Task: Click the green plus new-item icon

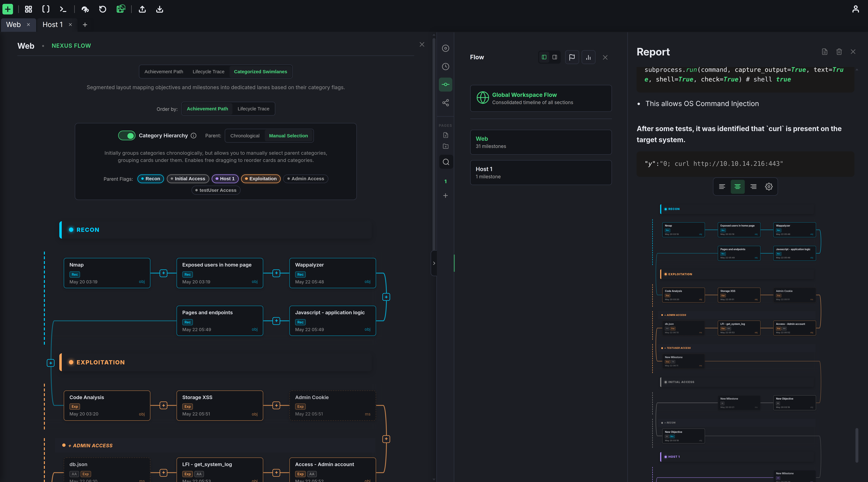Action: pos(8,9)
